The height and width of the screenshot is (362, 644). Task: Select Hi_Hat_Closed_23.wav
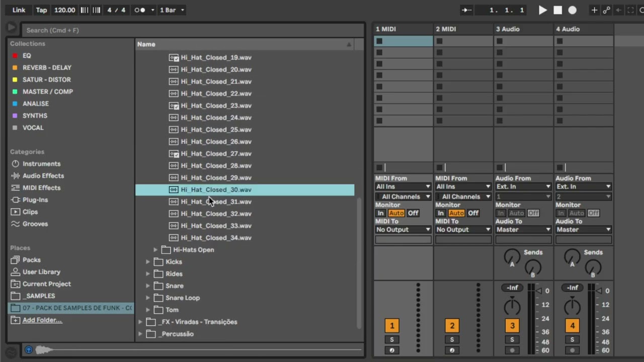tap(216, 106)
